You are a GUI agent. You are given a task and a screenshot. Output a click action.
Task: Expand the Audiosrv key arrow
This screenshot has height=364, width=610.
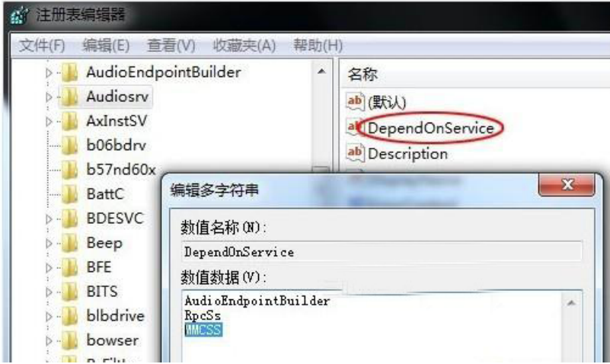pos(49,97)
